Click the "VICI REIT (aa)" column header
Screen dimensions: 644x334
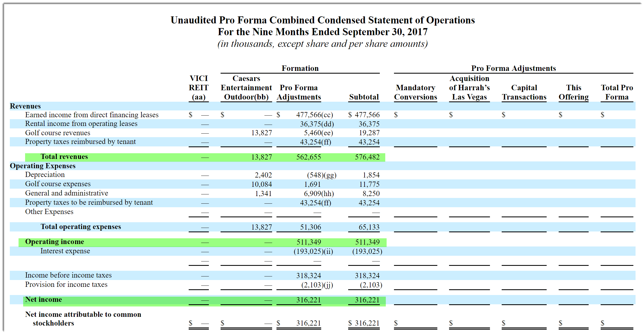pos(198,88)
